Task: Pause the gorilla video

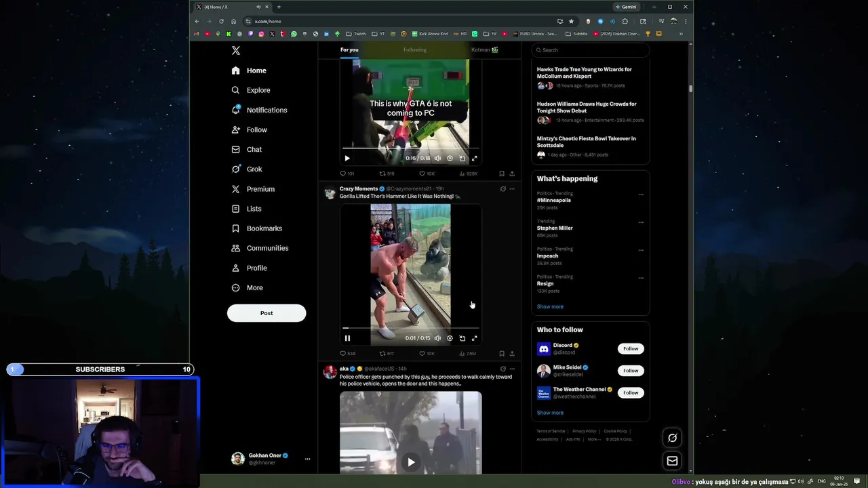Action: pyautogui.click(x=347, y=338)
